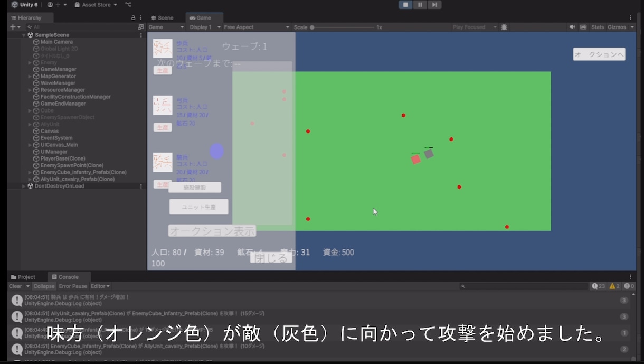Click the GameManager cube icon

click(36, 69)
